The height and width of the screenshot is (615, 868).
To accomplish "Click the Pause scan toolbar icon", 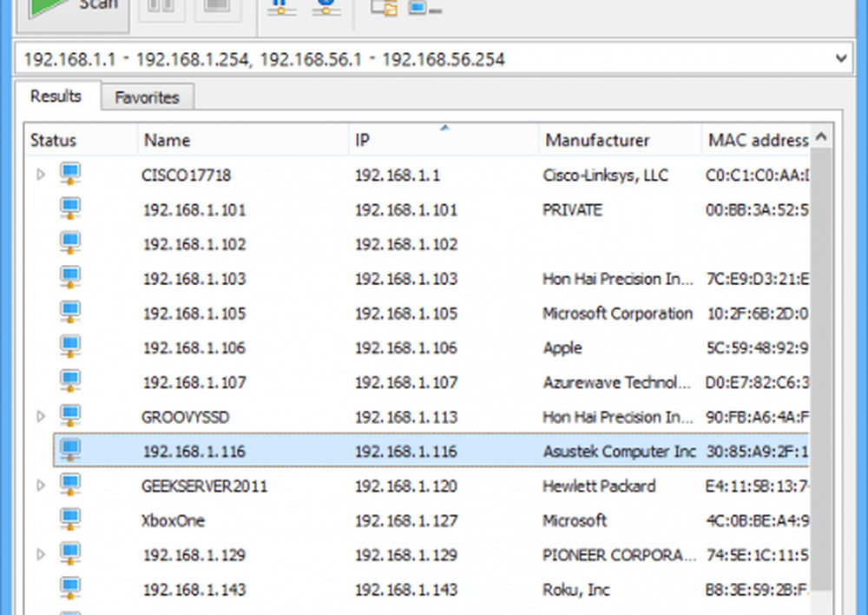I will coord(161,10).
